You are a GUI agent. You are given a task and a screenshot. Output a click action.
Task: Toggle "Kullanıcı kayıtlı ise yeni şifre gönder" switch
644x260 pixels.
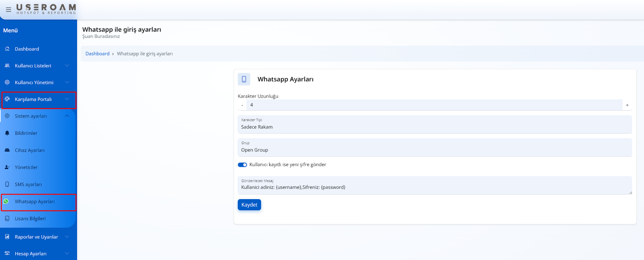(242, 165)
